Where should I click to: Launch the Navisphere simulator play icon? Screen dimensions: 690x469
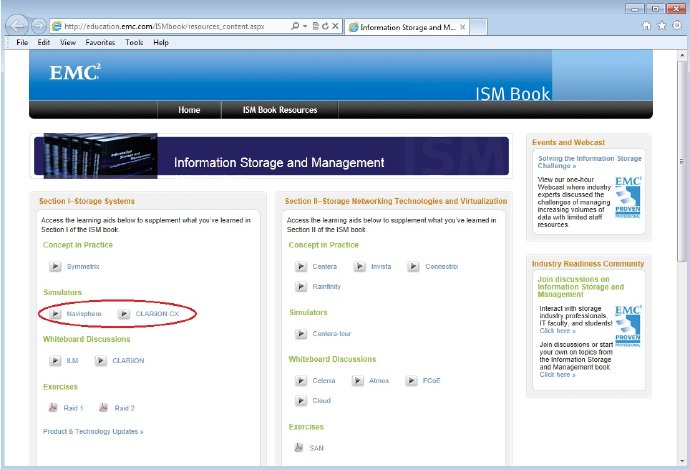[55, 313]
